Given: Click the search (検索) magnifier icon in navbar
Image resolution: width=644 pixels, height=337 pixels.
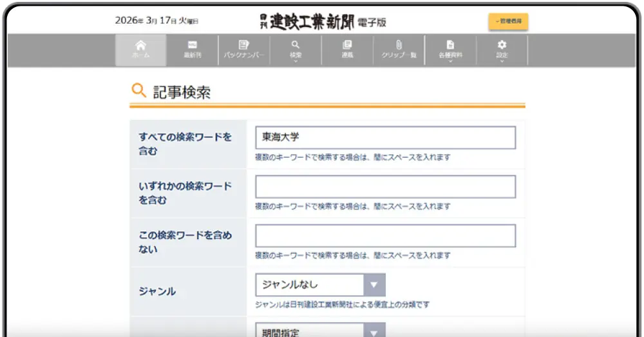Looking at the screenshot, I should [x=296, y=45].
